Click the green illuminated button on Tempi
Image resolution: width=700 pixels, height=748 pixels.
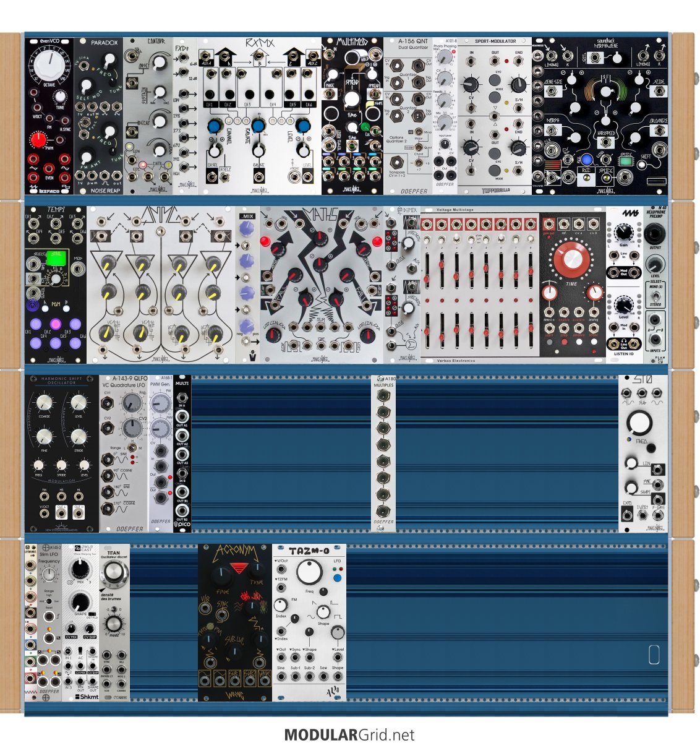[x=56, y=257]
